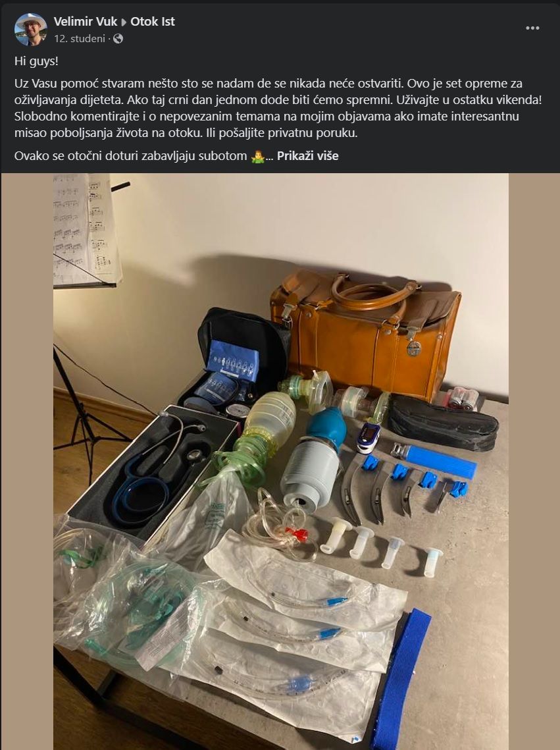Open the post timestamp 12. studeni
Image resolution: width=560 pixels, height=750 pixels.
pyautogui.click(x=80, y=39)
